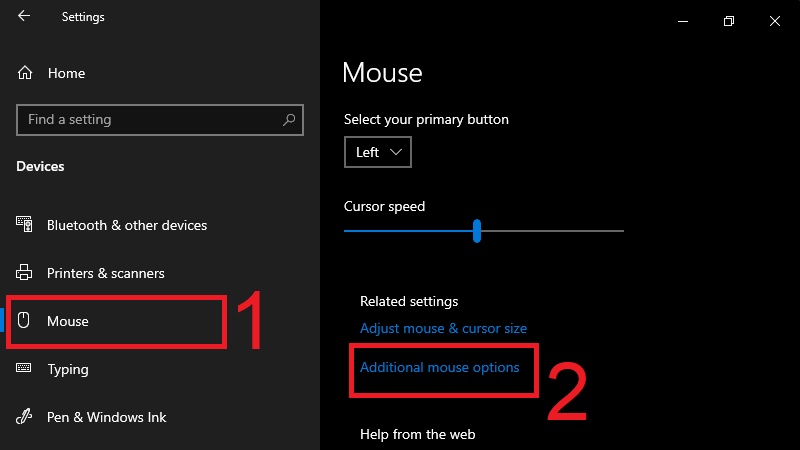Screen dimensions: 800x450
Task: Open the primary button dropdown
Action: pos(377,152)
